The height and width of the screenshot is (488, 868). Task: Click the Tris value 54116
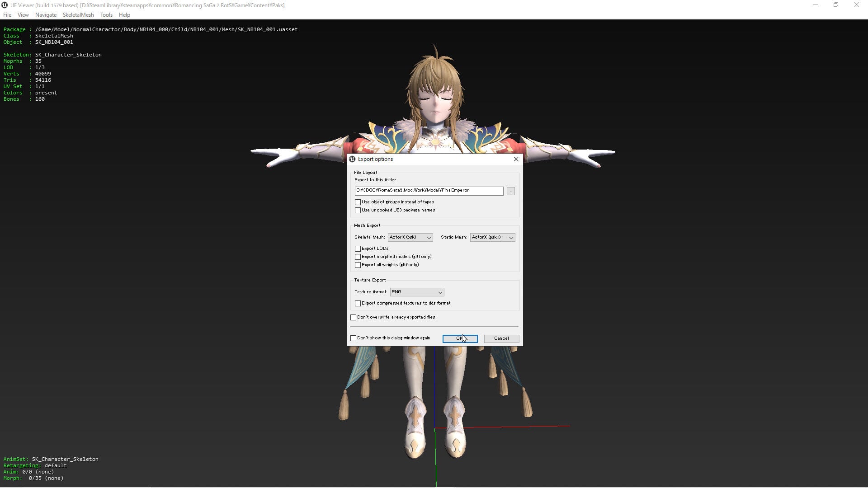(43, 80)
